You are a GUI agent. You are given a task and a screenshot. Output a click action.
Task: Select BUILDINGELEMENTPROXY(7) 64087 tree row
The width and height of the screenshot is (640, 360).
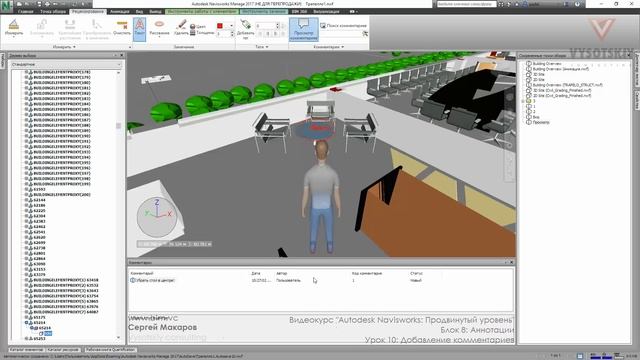66,312
